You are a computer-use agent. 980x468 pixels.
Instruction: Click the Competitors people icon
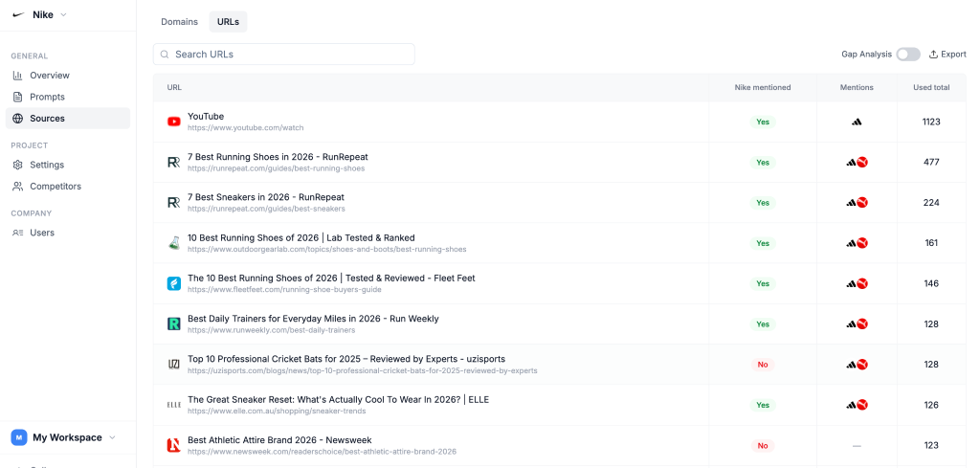click(x=17, y=187)
